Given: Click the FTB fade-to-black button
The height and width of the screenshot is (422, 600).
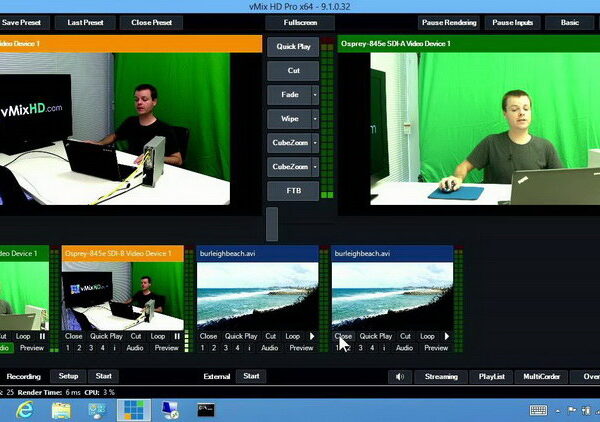Looking at the screenshot, I should (293, 191).
